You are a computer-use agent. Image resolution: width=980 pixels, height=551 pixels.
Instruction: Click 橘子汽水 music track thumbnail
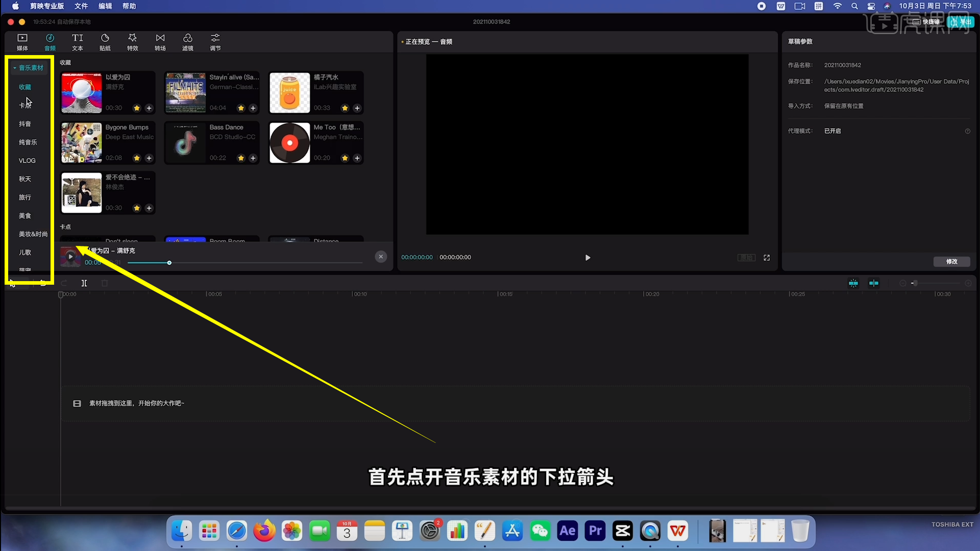coord(289,93)
